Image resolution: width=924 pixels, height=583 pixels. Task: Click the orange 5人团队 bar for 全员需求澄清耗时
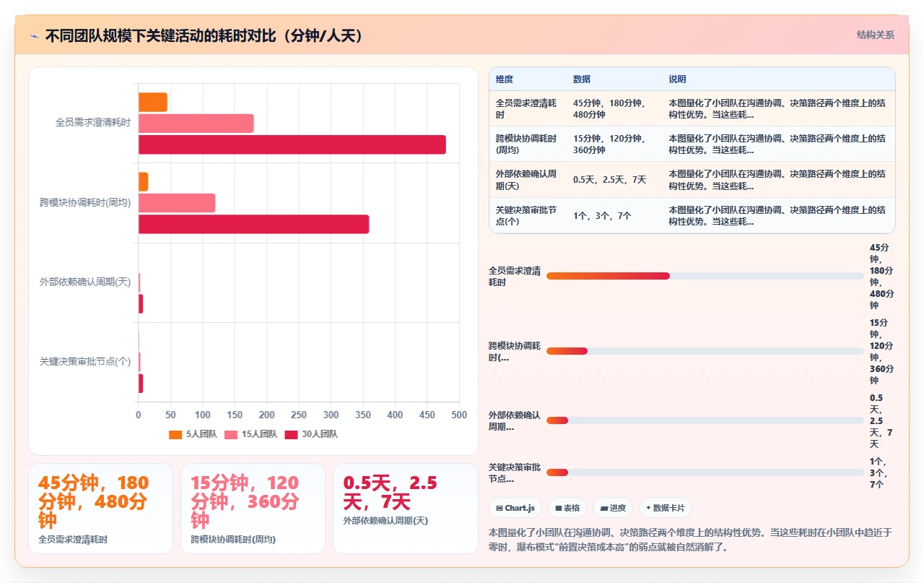(153, 103)
